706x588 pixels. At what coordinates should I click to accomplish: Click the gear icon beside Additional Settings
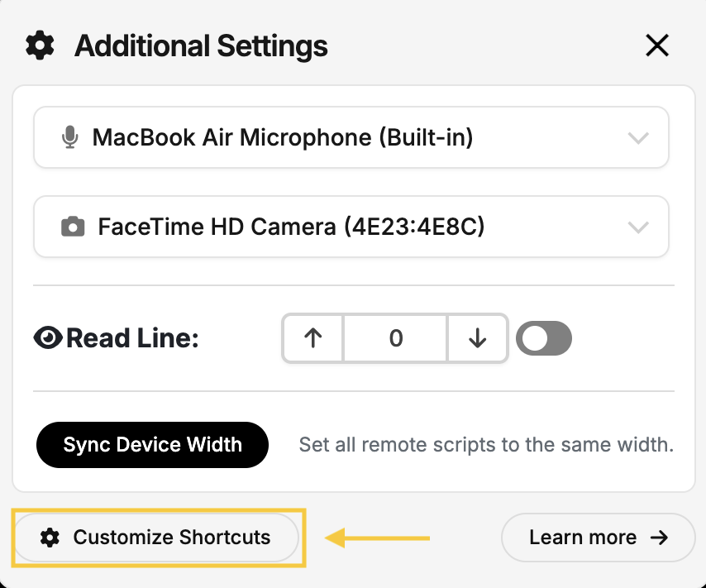coord(40,45)
